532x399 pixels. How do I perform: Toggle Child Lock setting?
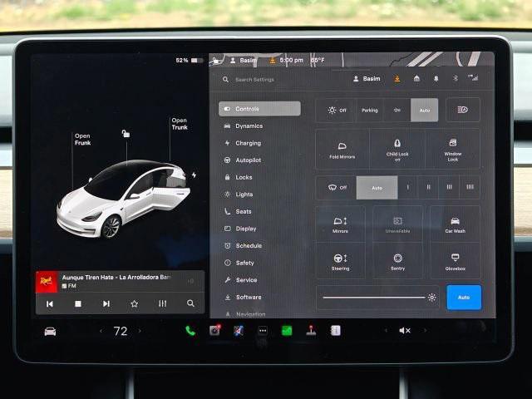pos(397,149)
